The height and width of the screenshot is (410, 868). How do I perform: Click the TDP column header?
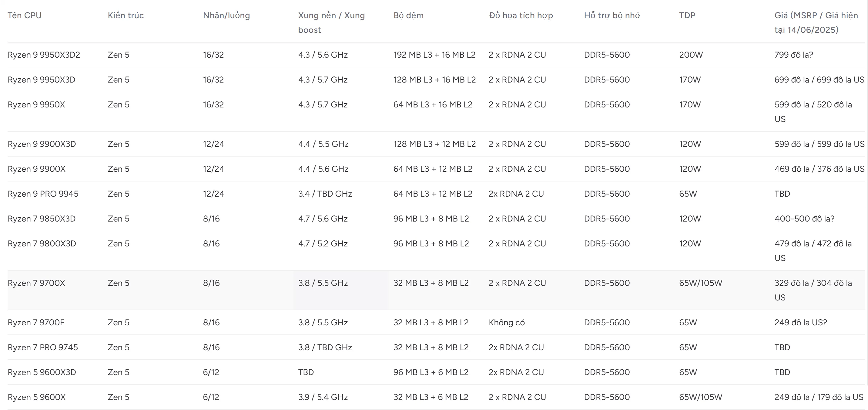[x=687, y=15]
